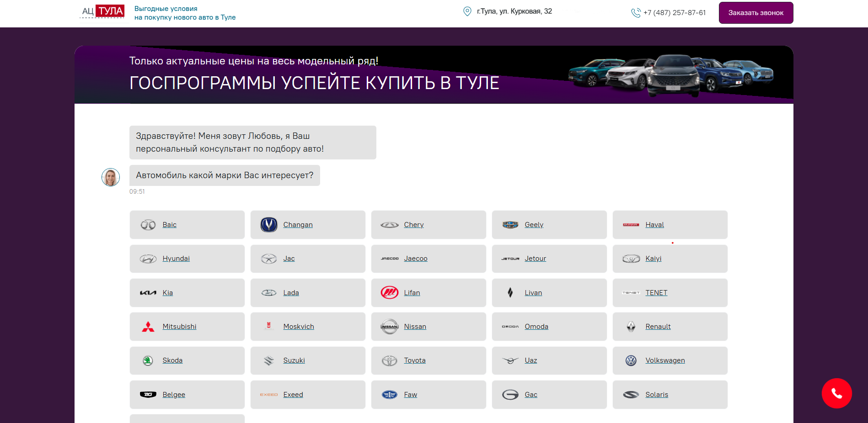Click the Faw brand logo icon
The image size is (868, 423).
point(390,395)
